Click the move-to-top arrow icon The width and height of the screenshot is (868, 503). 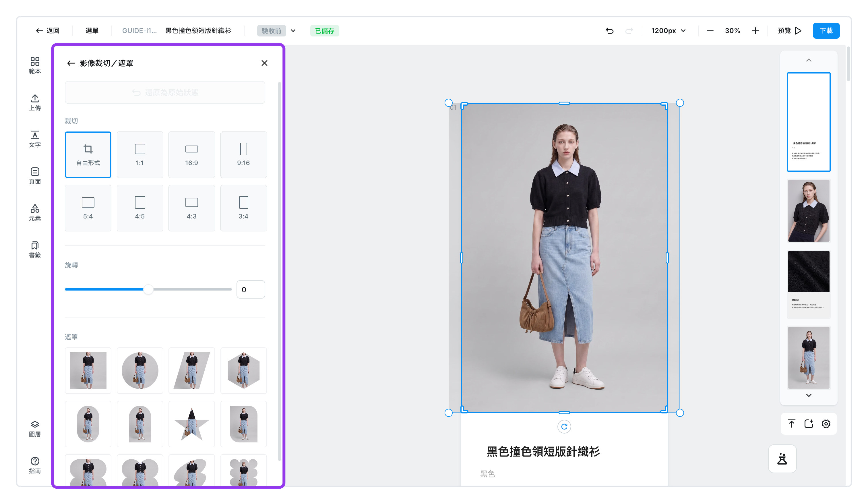pos(791,423)
